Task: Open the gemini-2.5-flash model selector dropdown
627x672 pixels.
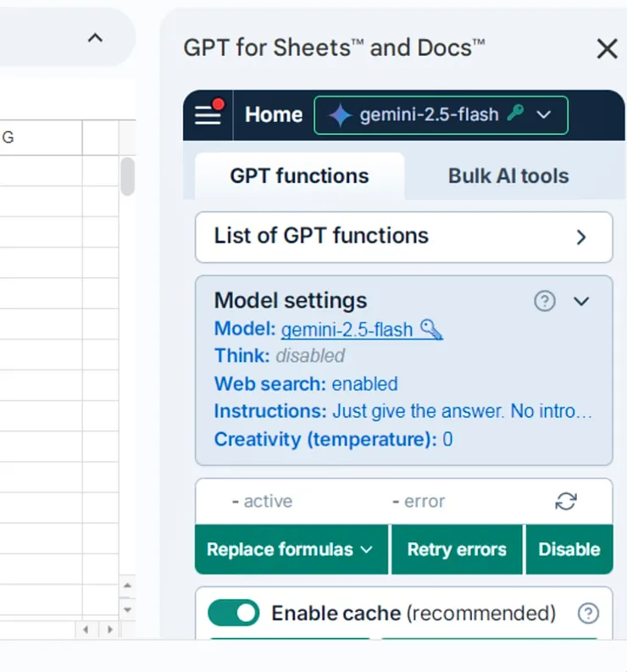Action: coord(441,115)
